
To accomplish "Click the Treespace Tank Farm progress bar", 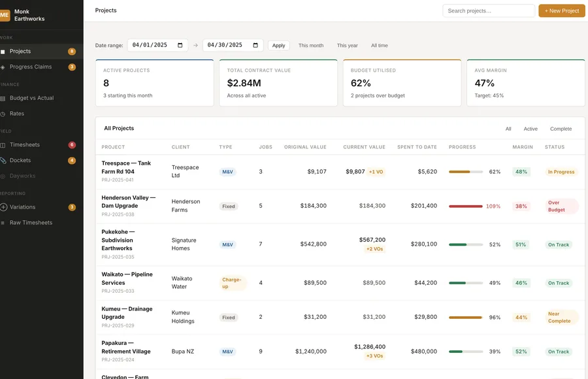I will click(x=466, y=172).
